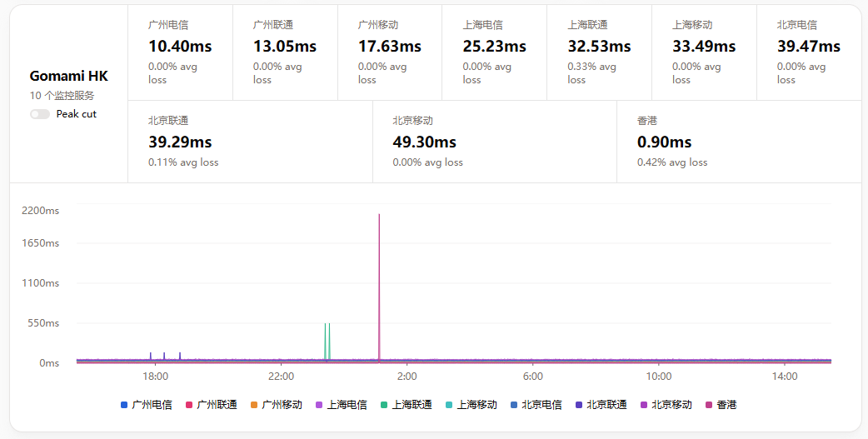Viewport: 868px width, 439px height.
Task: Click the green 上海联通 spike near 23:00
Action: 325,333
